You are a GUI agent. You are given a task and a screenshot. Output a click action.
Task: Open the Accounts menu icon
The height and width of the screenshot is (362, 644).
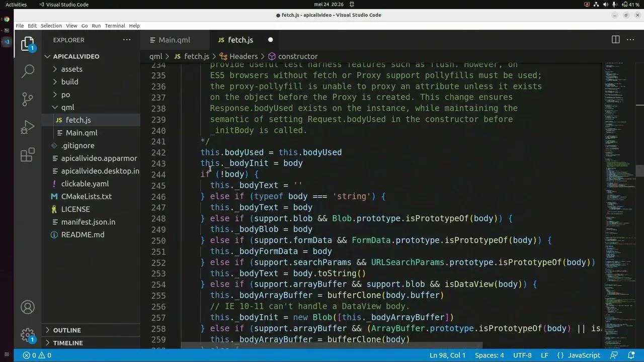coord(28,307)
